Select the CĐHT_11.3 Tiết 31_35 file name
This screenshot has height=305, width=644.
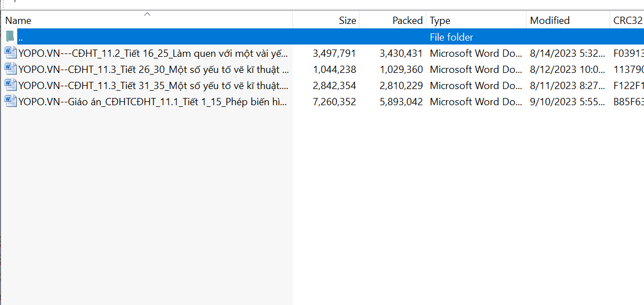click(x=153, y=86)
